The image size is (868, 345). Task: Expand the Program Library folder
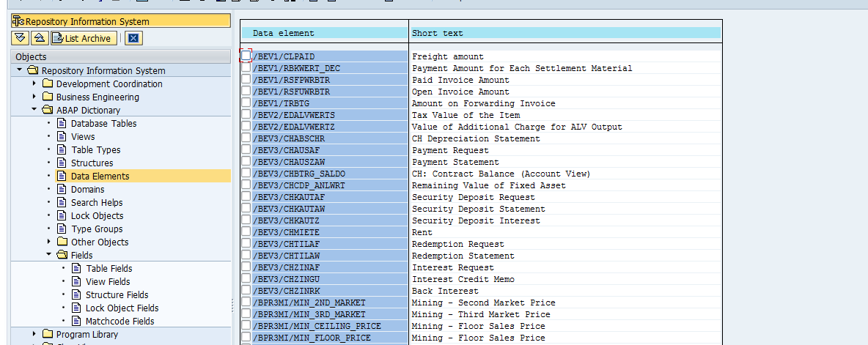pos(34,334)
